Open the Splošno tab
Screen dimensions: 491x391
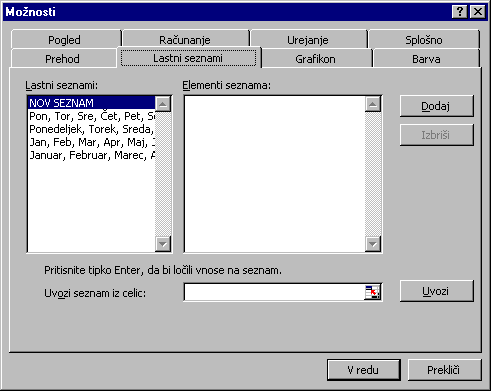pos(424,40)
